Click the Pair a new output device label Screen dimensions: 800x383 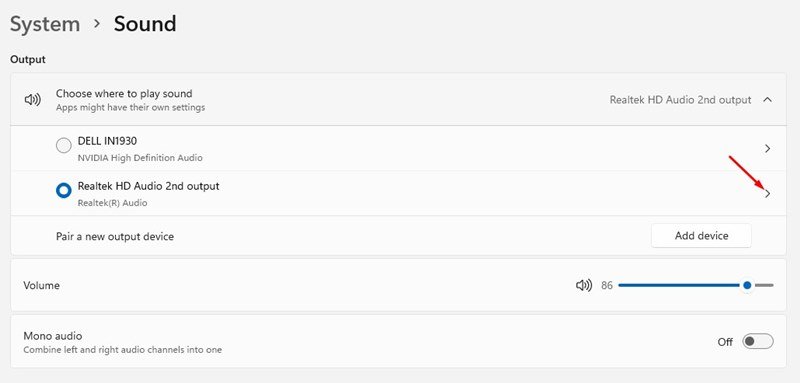coord(115,237)
